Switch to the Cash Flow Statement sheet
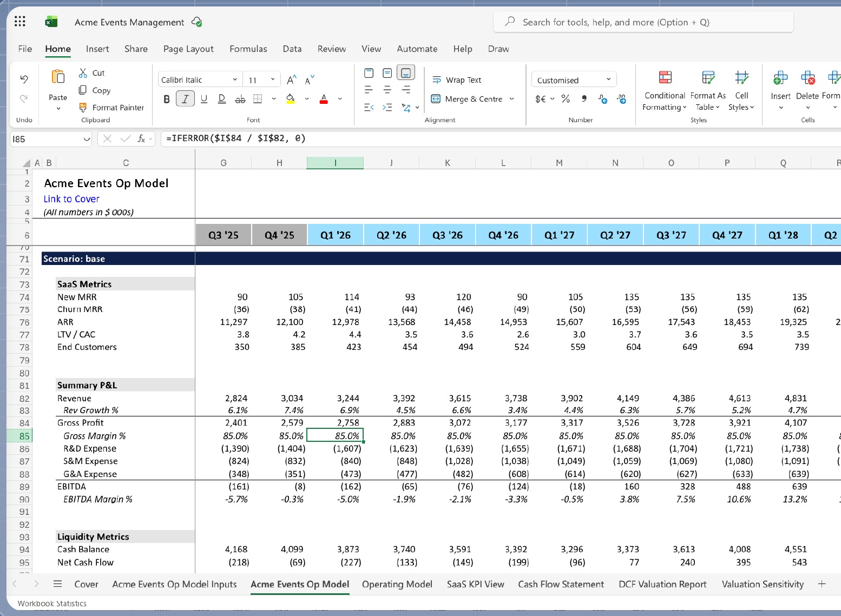Image resolution: width=841 pixels, height=616 pixels. pyautogui.click(x=561, y=584)
